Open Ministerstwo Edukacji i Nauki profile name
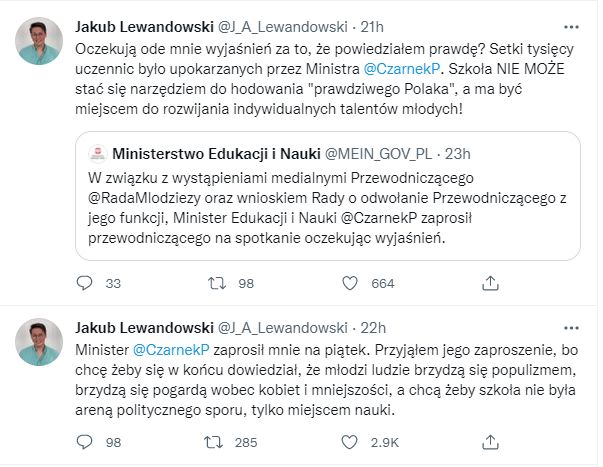603x467 pixels. pyautogui.click(x=214, y=155)
